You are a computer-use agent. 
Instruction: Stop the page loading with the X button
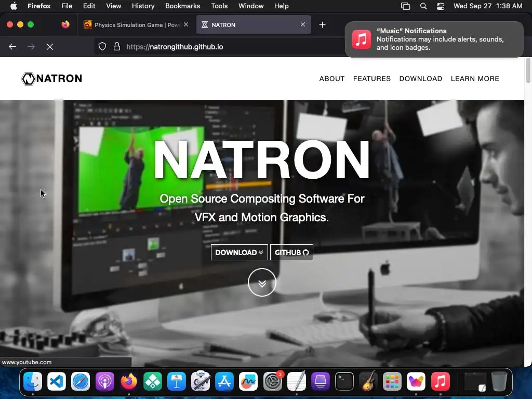[x=50, y=47]
